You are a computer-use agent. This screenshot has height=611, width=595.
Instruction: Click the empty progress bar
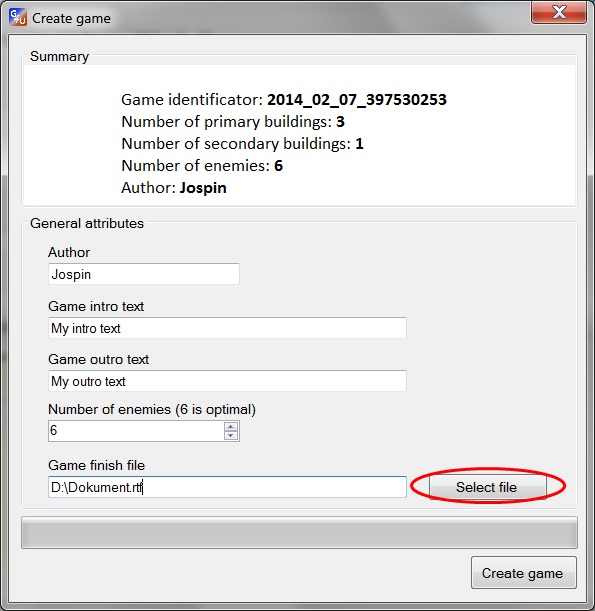click(x=299, y=532)
